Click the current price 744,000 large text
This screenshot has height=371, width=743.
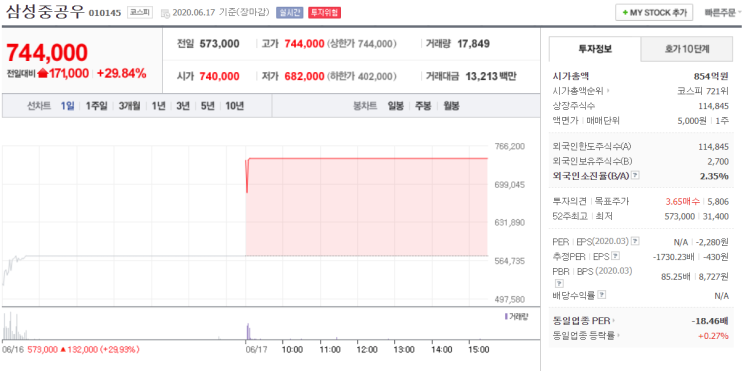pyautogui.click(x=47, y=53)
